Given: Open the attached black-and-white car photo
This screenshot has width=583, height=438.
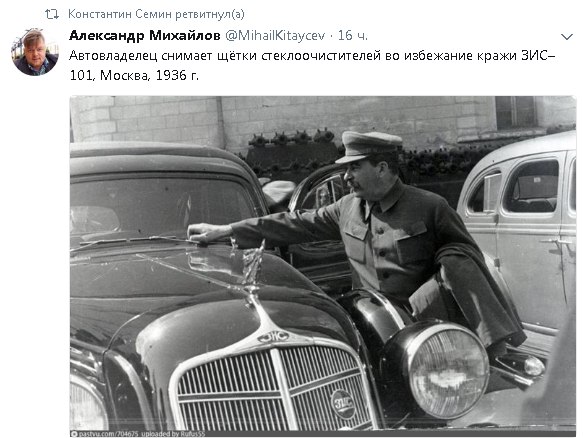Looking at the screenshot, I should pyautogui.click(x=323, y=266).
